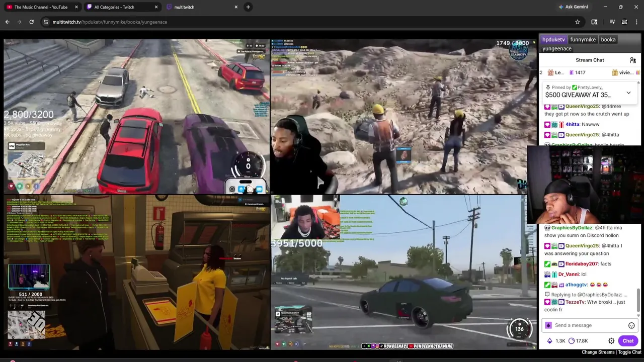Open Chrome three-dot menu
Screen dimensions: 644x362
coord(636,22)
